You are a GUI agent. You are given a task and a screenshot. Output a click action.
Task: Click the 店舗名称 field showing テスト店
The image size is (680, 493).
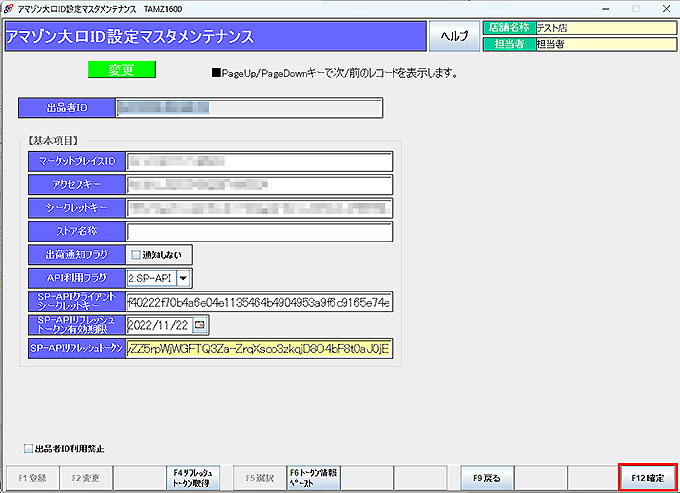[x=606, y=28]
